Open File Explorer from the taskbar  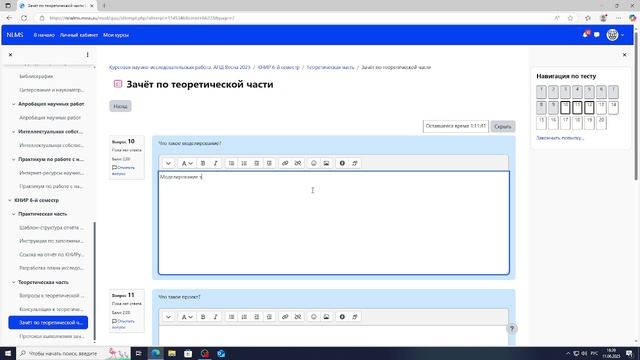tap(172, 353)
